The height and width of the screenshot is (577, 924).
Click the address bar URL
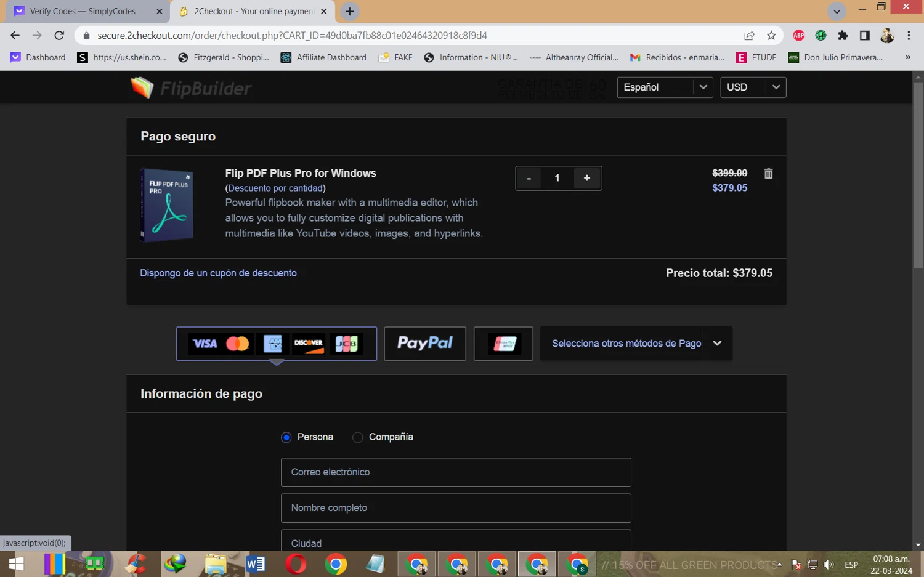point(292,35)
